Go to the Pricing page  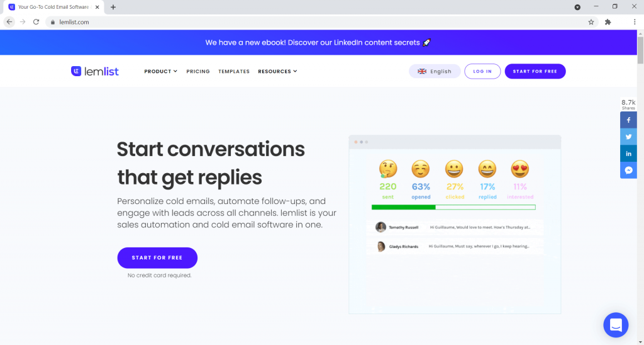[198, 72]
